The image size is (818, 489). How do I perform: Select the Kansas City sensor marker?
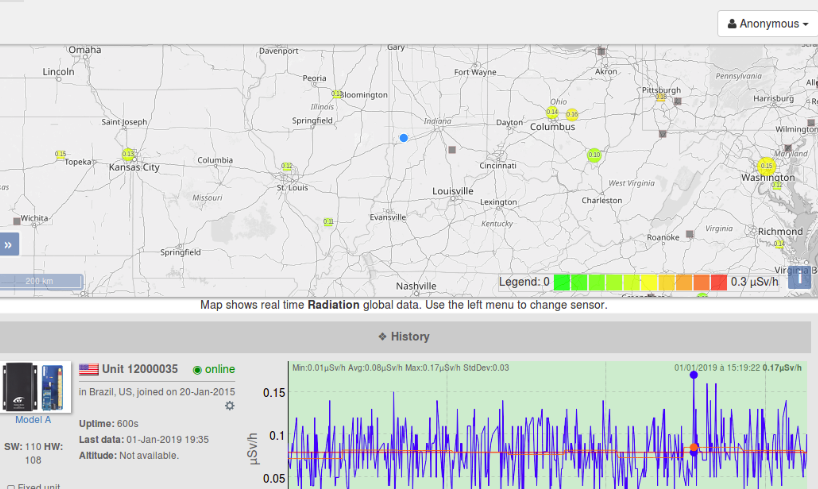(128, 155)
